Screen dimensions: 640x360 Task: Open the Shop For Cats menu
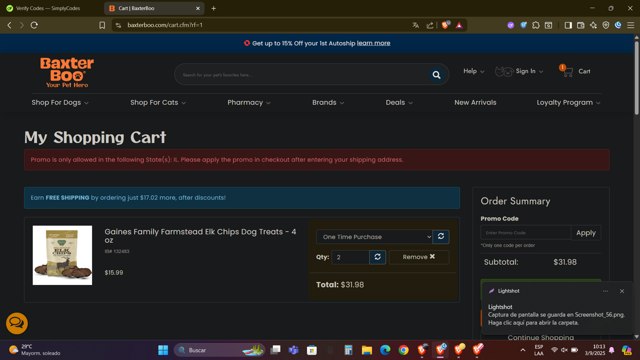pyautogui.click(x=158, y=102)
